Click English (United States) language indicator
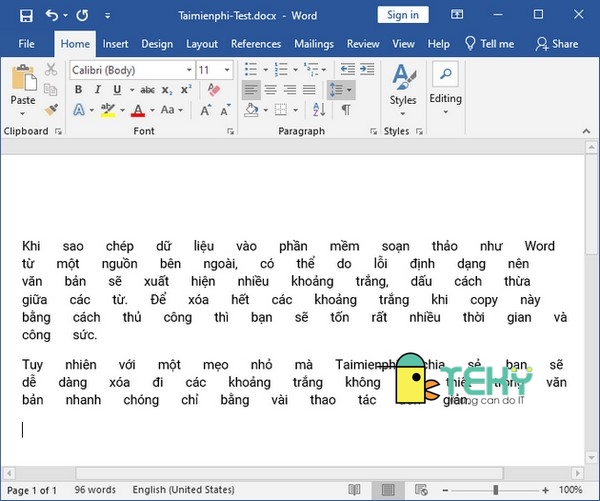 click(x=183, y=490)
